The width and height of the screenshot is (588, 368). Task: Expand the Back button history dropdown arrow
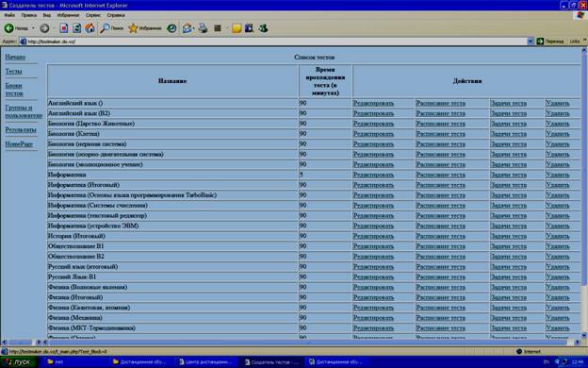(x=33, y=28)
